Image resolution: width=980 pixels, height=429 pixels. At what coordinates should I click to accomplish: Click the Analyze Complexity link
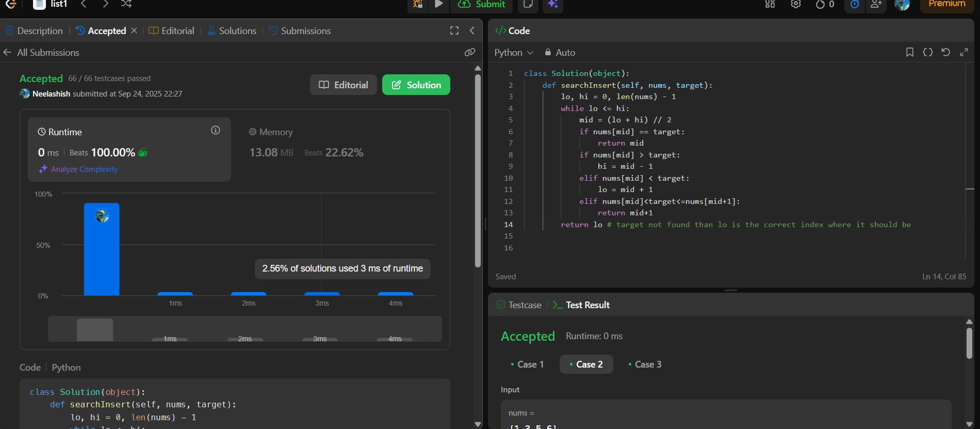pyautogui.click(x=84, y=169)
